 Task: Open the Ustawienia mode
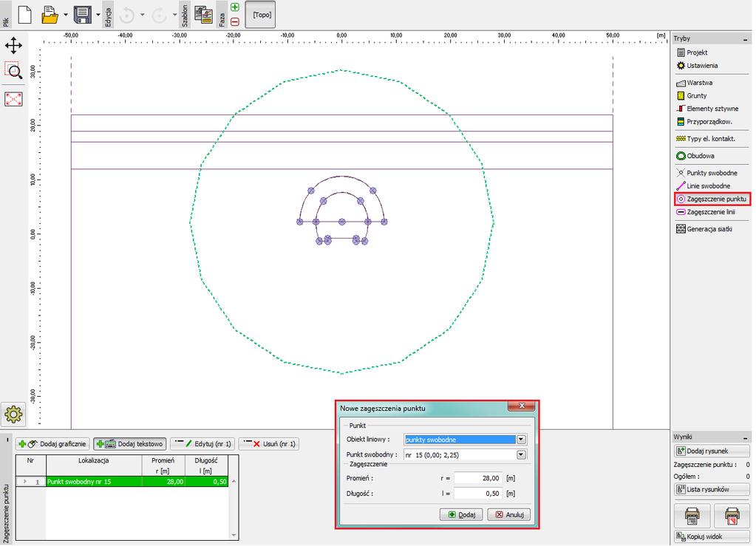(x=697, y=66)
